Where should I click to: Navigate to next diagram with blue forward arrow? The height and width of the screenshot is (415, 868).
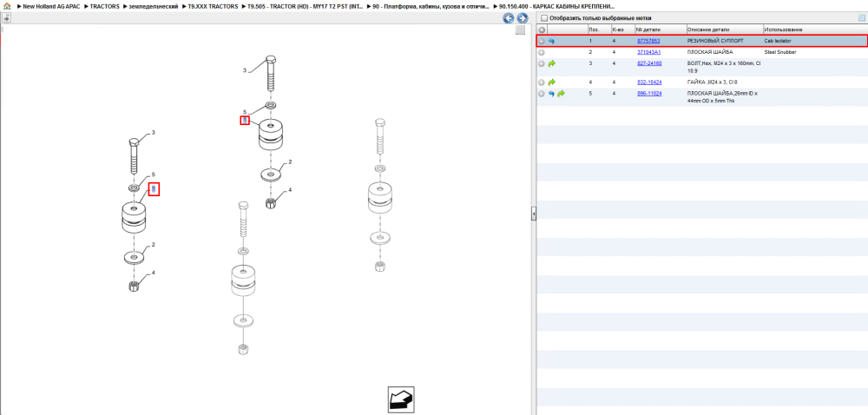point(522,18)
